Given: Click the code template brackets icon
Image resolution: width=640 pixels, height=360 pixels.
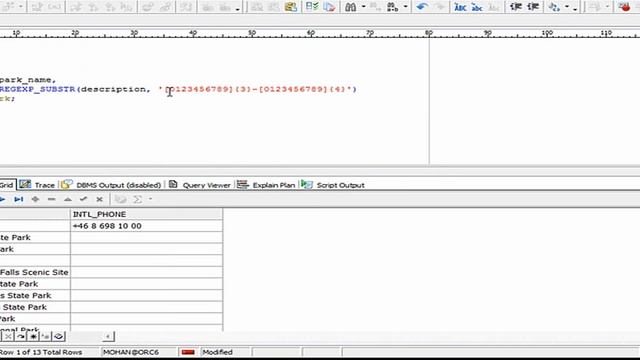Looking at the screenshot, I should pos(554,7).
